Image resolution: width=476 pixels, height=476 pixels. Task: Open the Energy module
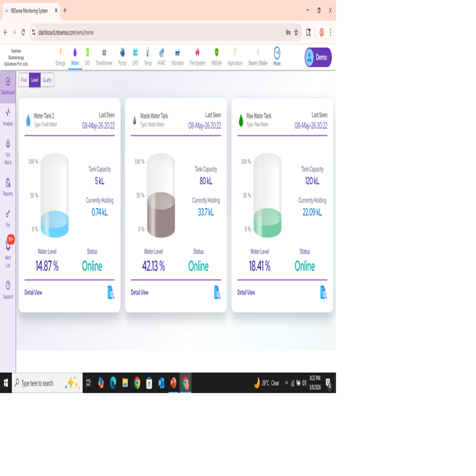click(60, 57)
